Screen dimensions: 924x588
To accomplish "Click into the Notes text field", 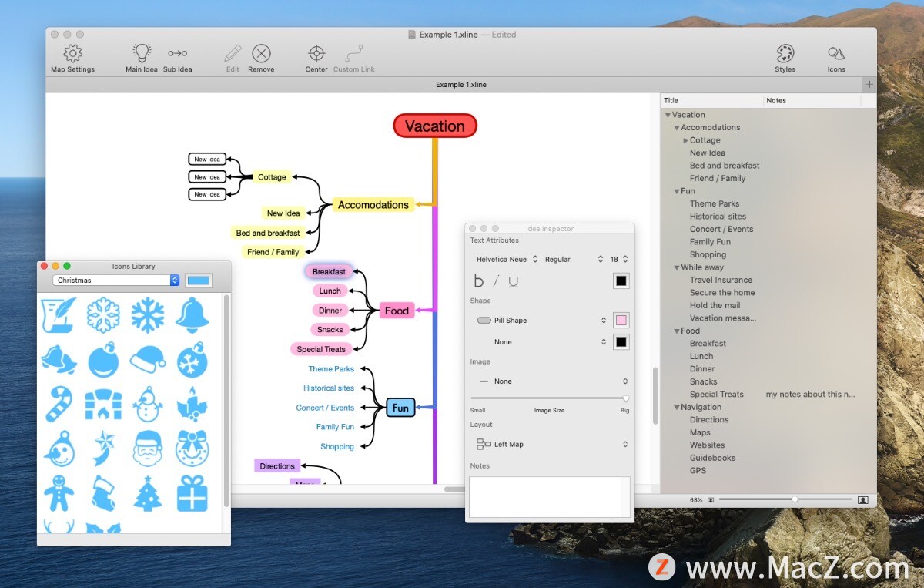I will point(549,496).
